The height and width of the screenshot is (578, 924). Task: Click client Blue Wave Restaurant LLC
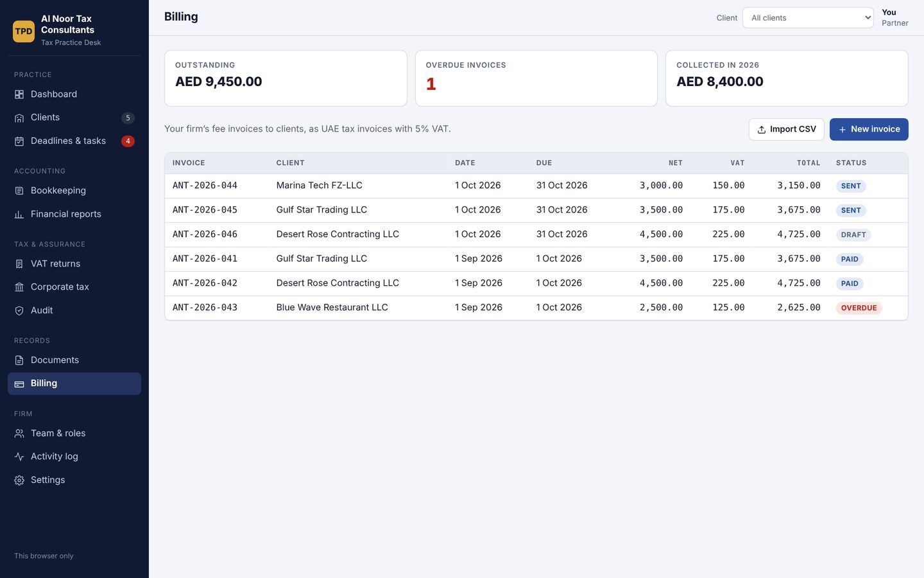(x=332, y=308)
